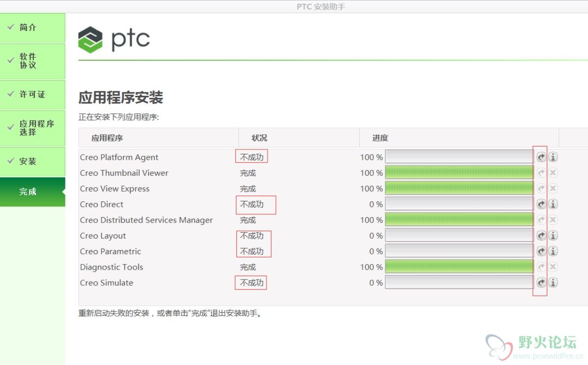Select the 许可证 step
Image resolution: width=588 pixels, height=365 pixels.
32,94
